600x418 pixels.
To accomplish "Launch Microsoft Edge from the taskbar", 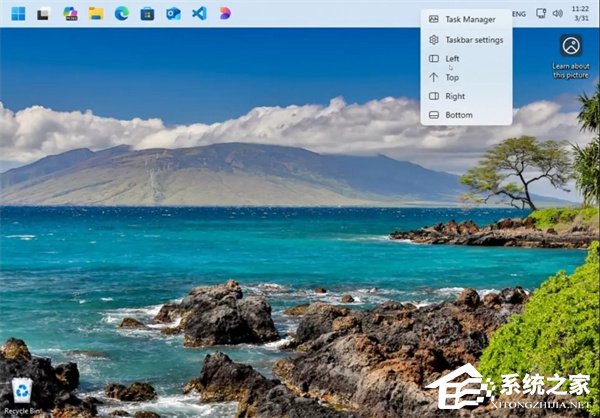I will 122,14.
